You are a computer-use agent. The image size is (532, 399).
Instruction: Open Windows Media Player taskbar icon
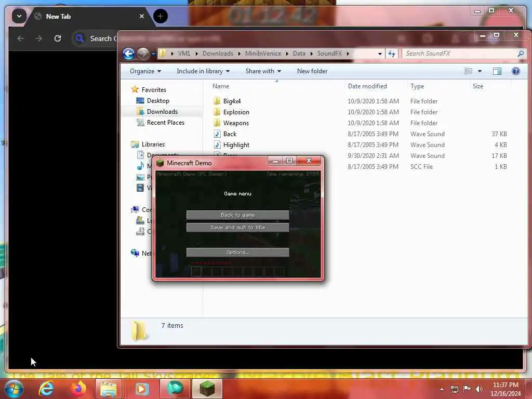142,389
